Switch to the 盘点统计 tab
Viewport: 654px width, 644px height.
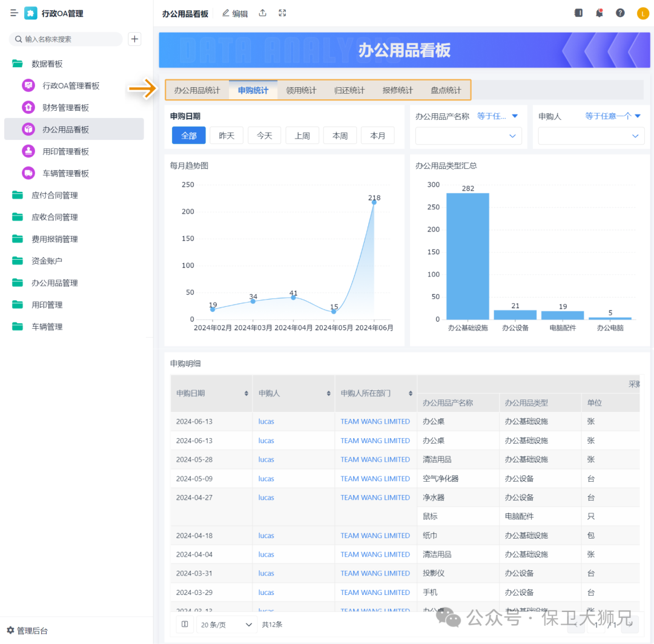pos(446,90)
